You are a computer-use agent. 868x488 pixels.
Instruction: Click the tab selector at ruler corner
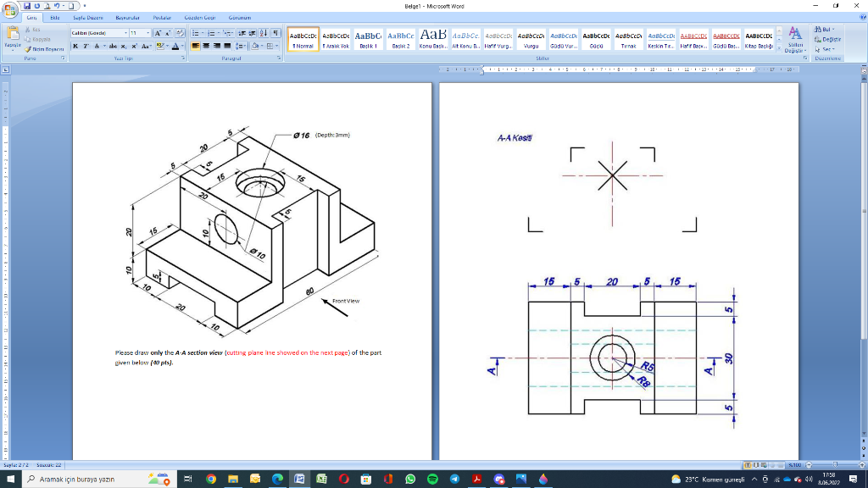click(6, 69)
